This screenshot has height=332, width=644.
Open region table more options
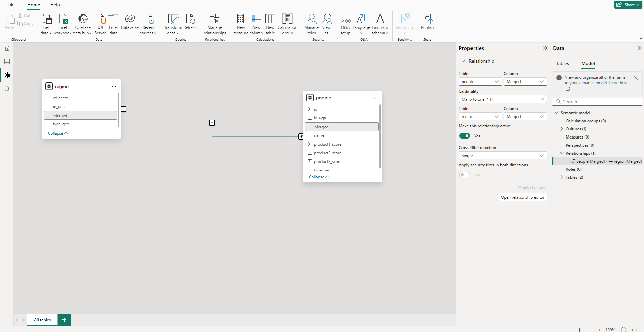pyautogui.click(x=114, y=87)
